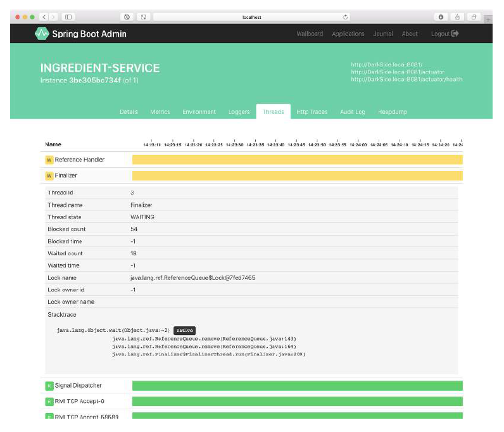
Task: Click the Finalizer yellow timeline bar
Action: click(x=298, y=175)
